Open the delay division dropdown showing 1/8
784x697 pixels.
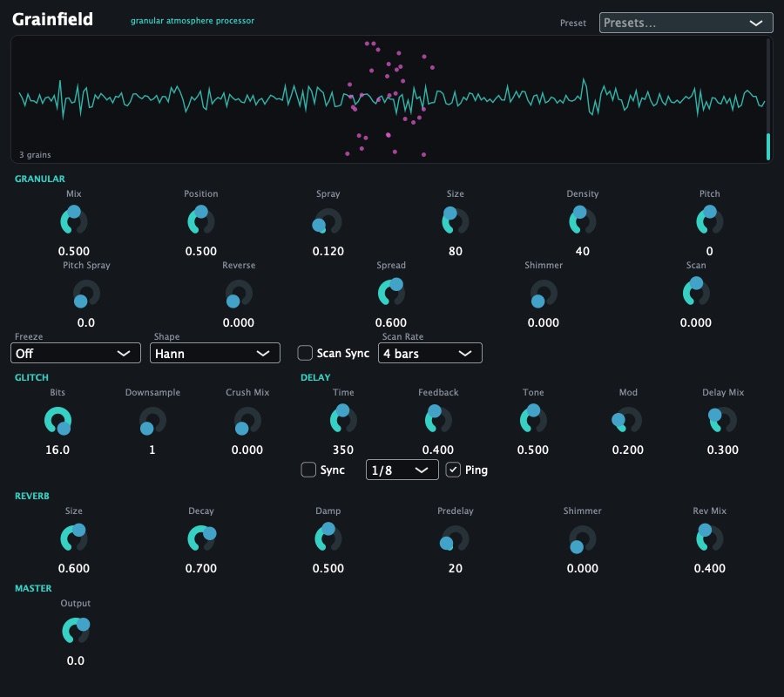(x=402, y=470)
